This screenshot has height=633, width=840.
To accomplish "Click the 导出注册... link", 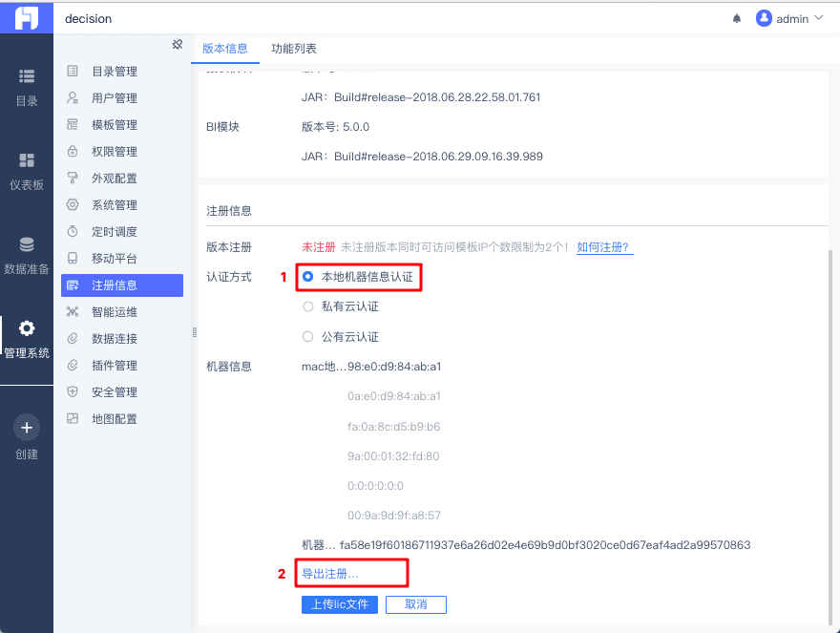I will pyautogui.click(x=330, y=574).
